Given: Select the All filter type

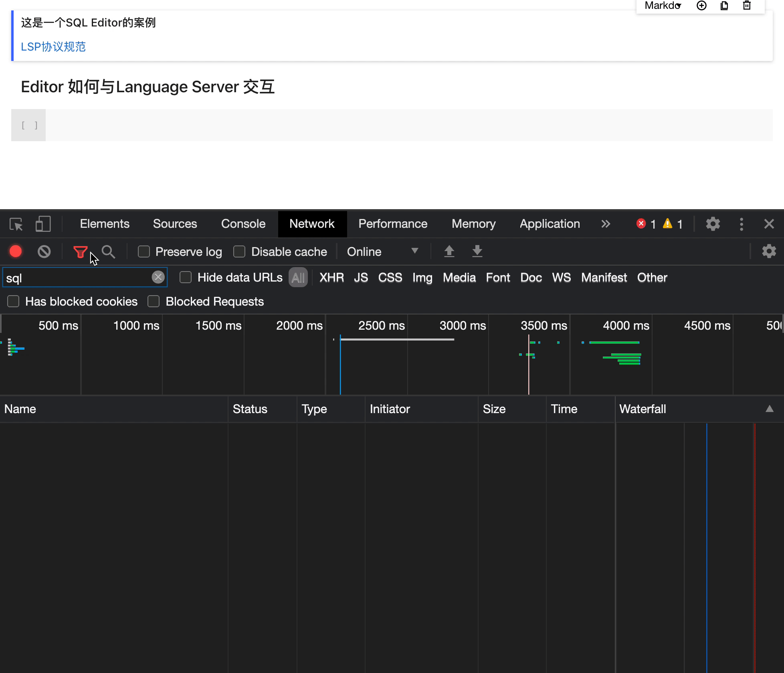Looking at the screenshot, I should click(x=298, y=277).
